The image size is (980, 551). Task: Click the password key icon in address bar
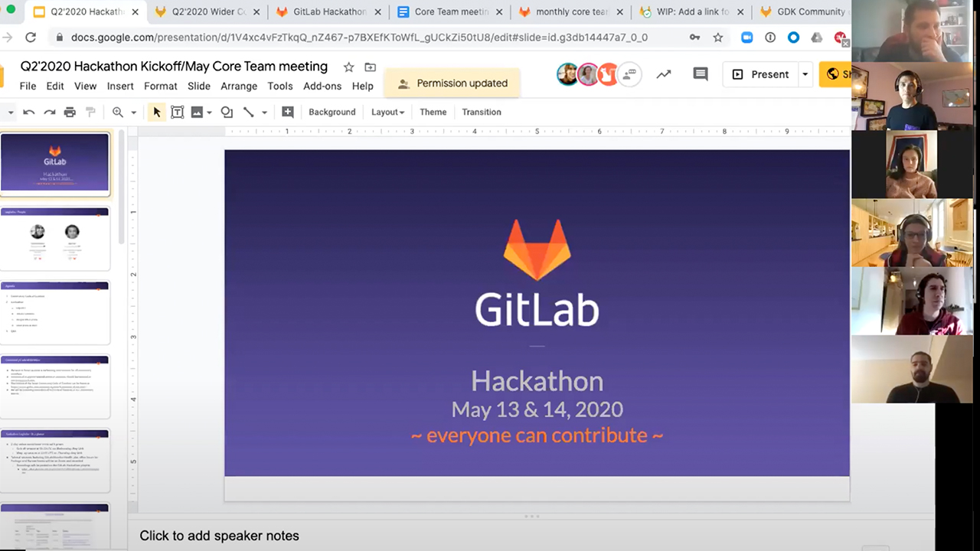(694, 37)
